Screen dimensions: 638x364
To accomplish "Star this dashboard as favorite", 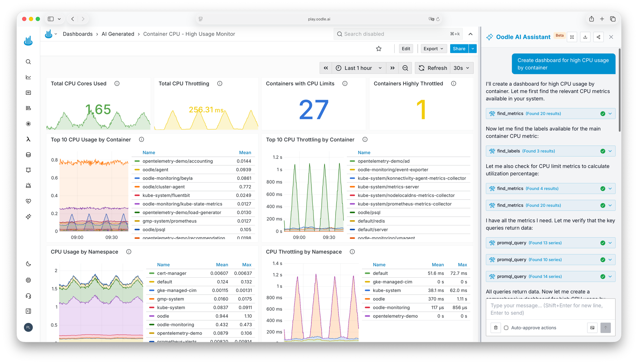I will click(379, 49).
